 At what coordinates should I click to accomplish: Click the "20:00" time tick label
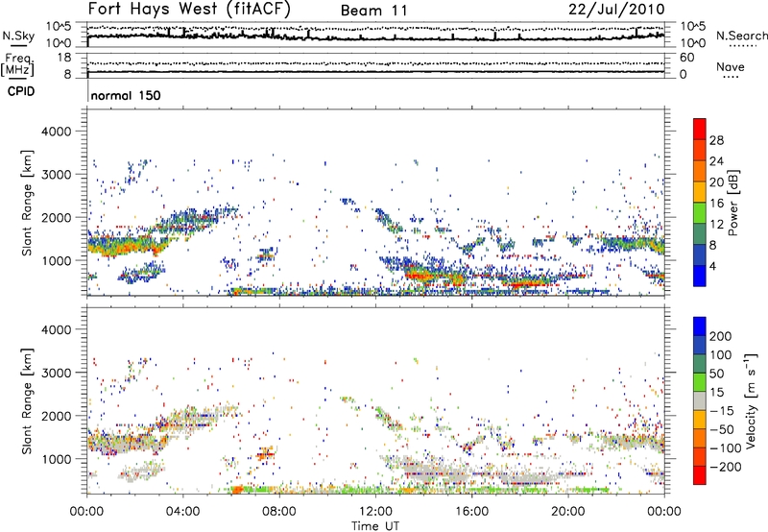tap(568, 512)
